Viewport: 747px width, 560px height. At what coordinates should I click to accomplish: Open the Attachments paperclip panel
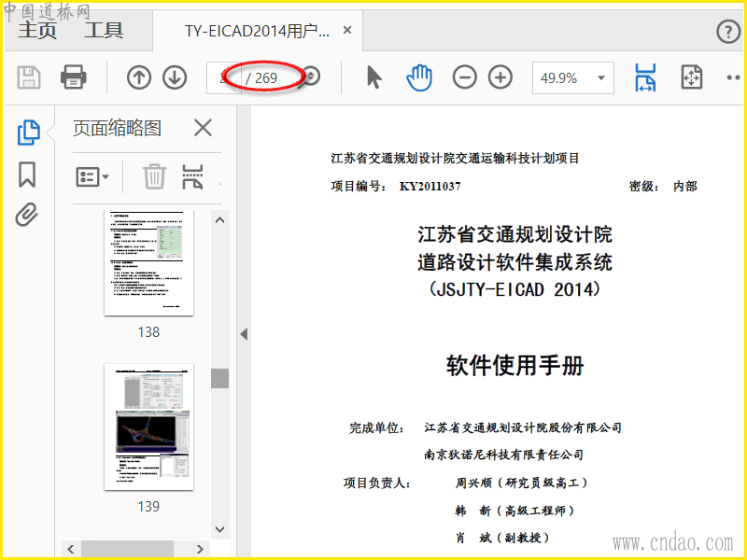click(27, 215)
